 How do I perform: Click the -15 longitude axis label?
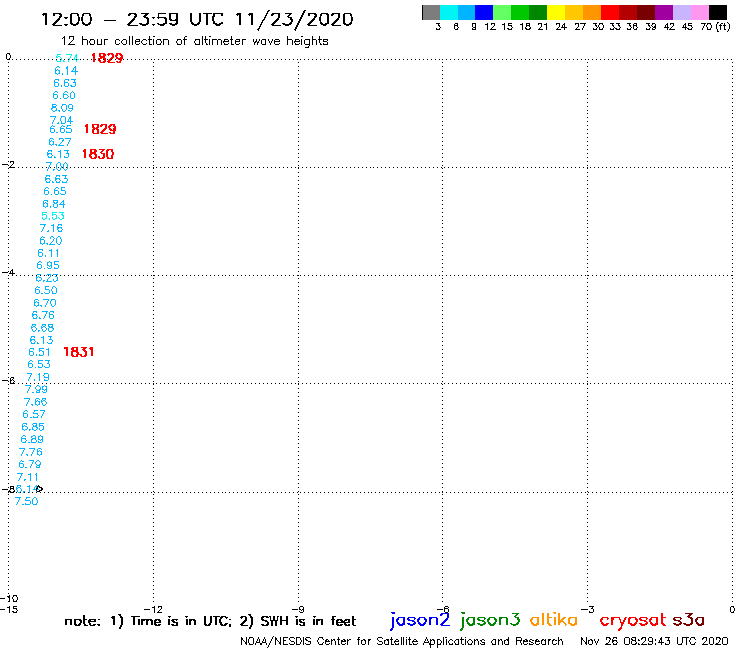tap(9, 609)
